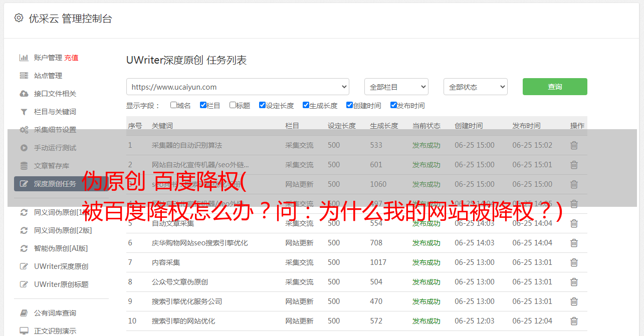
Task: Click 创建时间 06-25 12:03
Action: pyautogui.click(x=475, y=321)
